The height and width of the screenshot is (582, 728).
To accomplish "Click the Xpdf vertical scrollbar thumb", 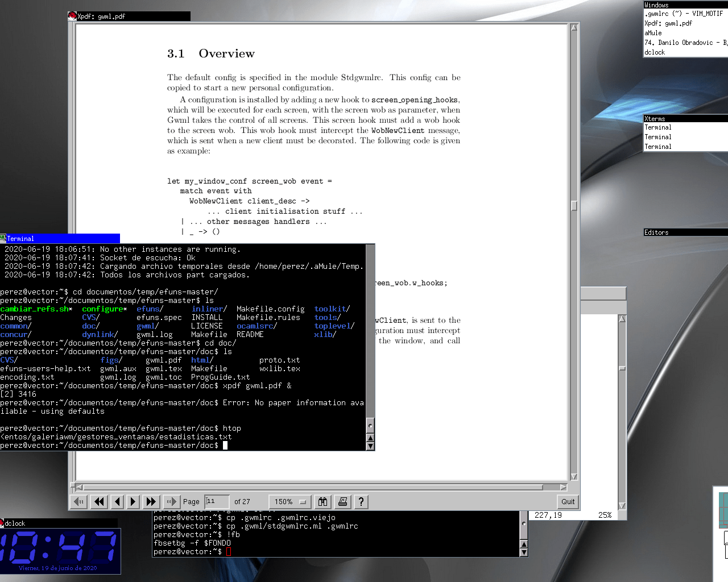I will pos(574,206).
